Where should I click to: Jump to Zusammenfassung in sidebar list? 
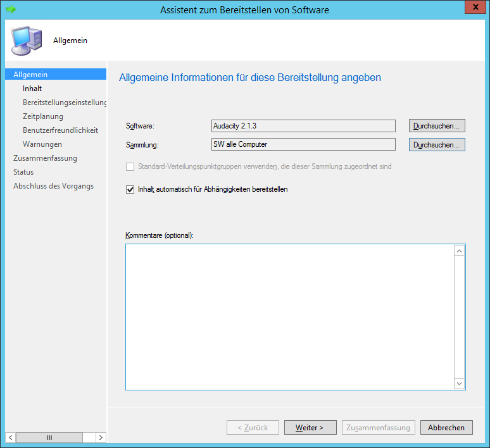coord(45,158)
